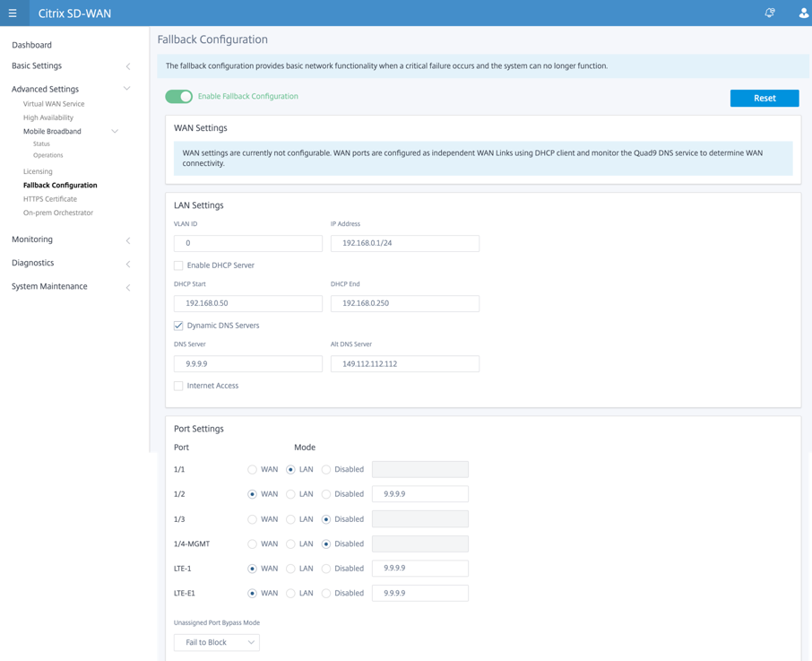Image resolution: width=812 pixels, height=661 pixels.
Task: Select LAN mode for port 1/4-MGMT
Action: (290, 544)
